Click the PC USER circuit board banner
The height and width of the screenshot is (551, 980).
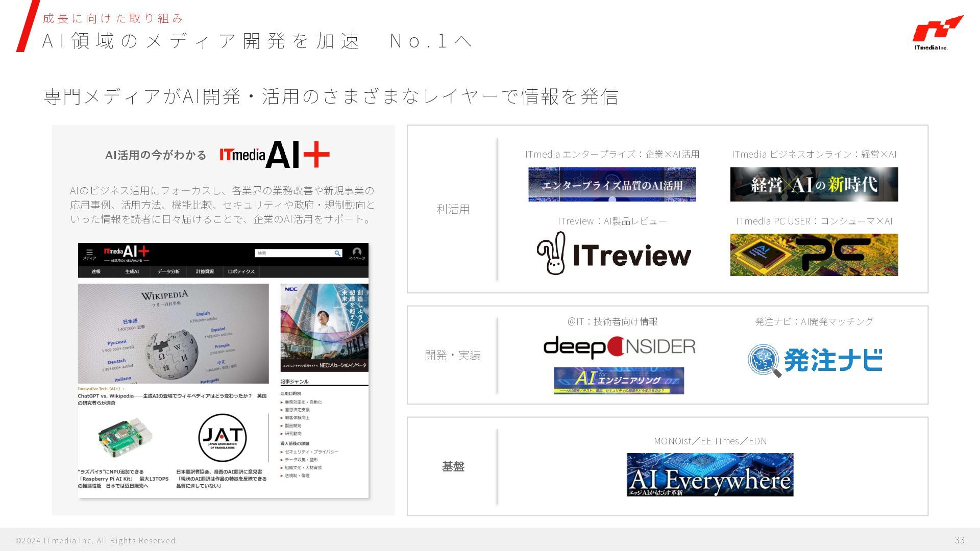pos(814,255)
